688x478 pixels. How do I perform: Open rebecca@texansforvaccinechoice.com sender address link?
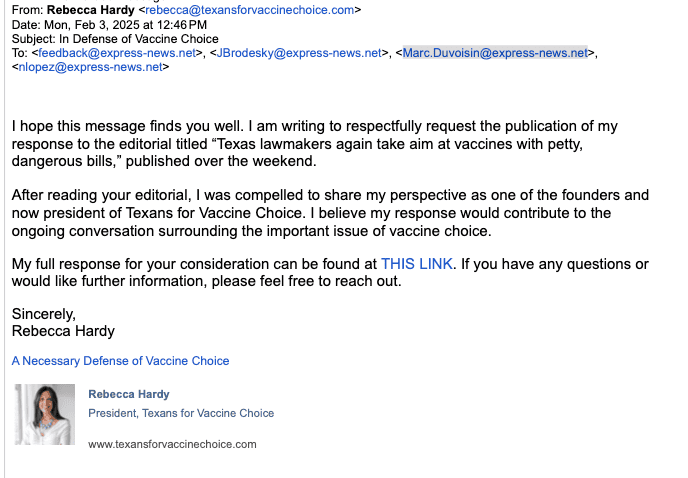click(x=249, y=10)
